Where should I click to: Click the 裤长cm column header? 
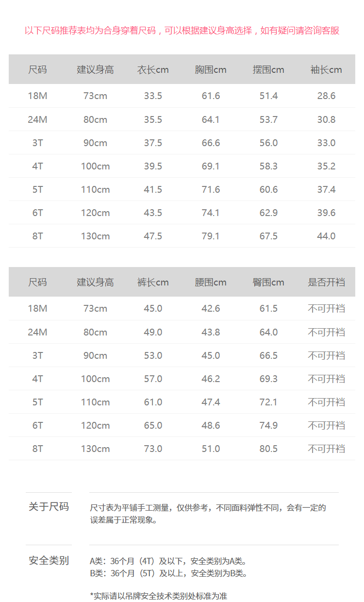pos(153,282)
